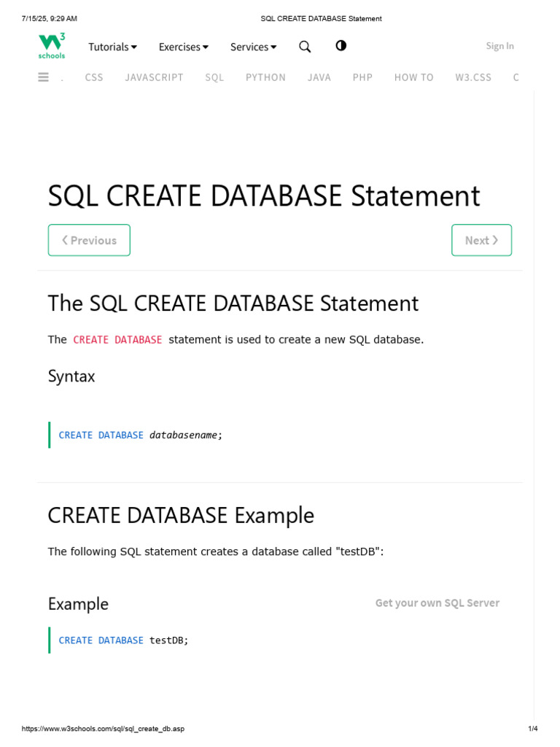The image size is (560, 747).
Task: Open the PYTHON tutorial tab
Action: (x=265, y=77)
